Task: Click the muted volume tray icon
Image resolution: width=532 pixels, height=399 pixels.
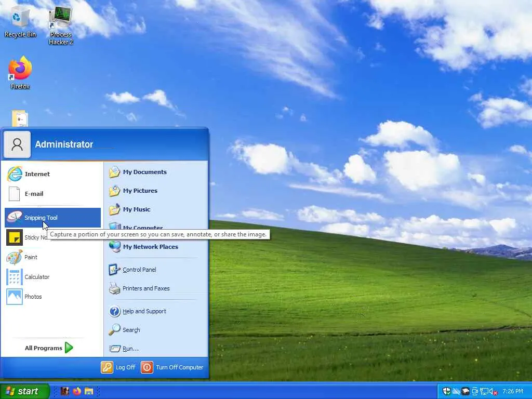Action: tap(494, 392)
